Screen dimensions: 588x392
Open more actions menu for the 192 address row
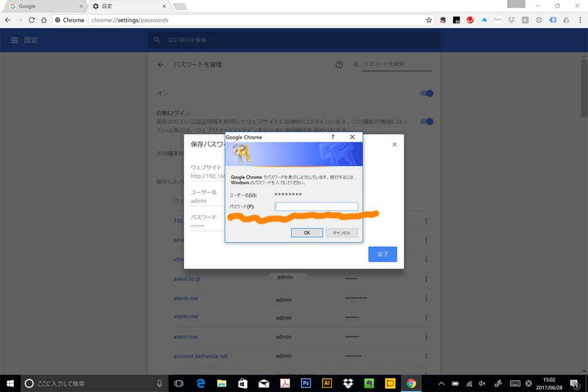tap(427, 221)
